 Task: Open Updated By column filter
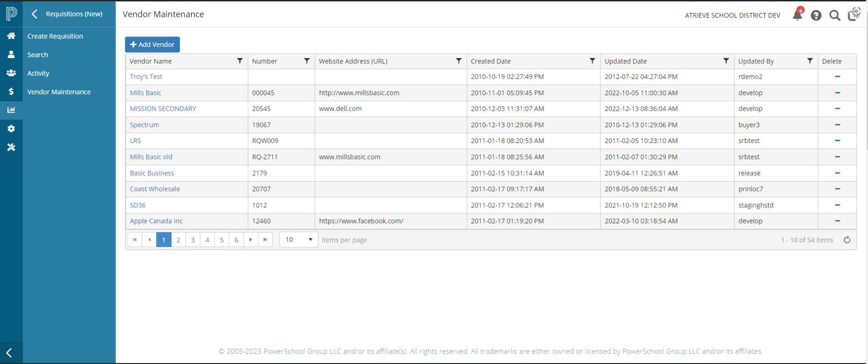[810, 61]
